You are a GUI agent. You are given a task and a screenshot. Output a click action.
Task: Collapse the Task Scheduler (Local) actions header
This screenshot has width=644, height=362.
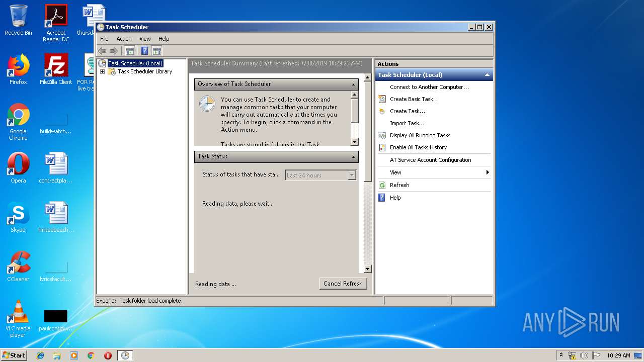487,75
